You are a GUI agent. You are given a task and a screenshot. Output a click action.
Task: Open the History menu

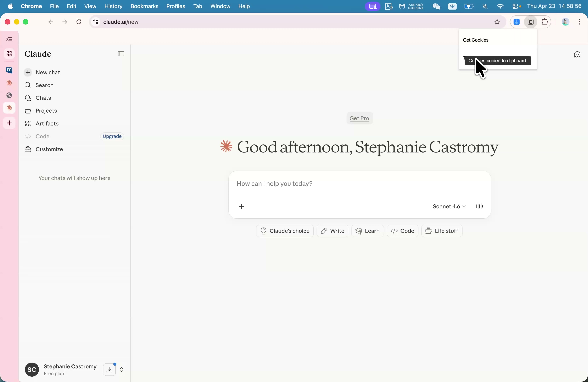(113, 6)
